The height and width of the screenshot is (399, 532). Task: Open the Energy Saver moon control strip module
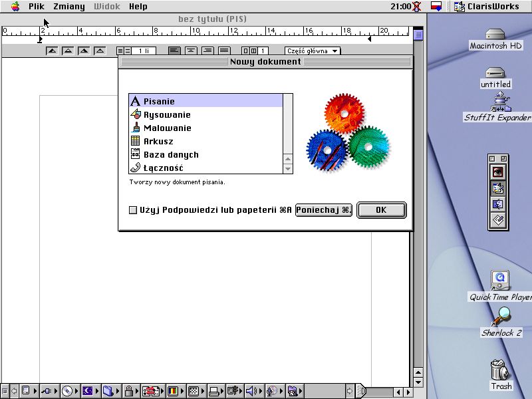tap(90, 391)
